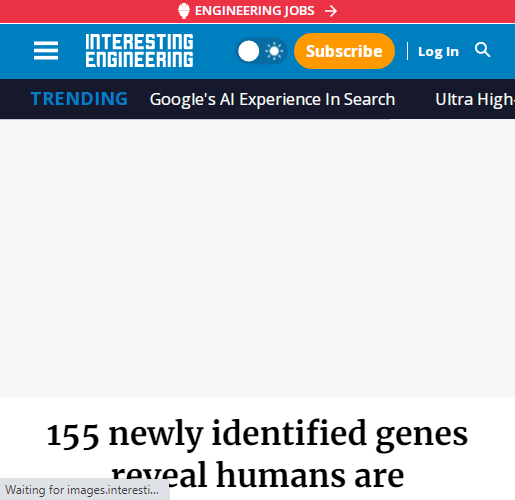515x500 pixels.
Task: Click the blank advertisement placeholder area
Action: [x=257, y=258]
